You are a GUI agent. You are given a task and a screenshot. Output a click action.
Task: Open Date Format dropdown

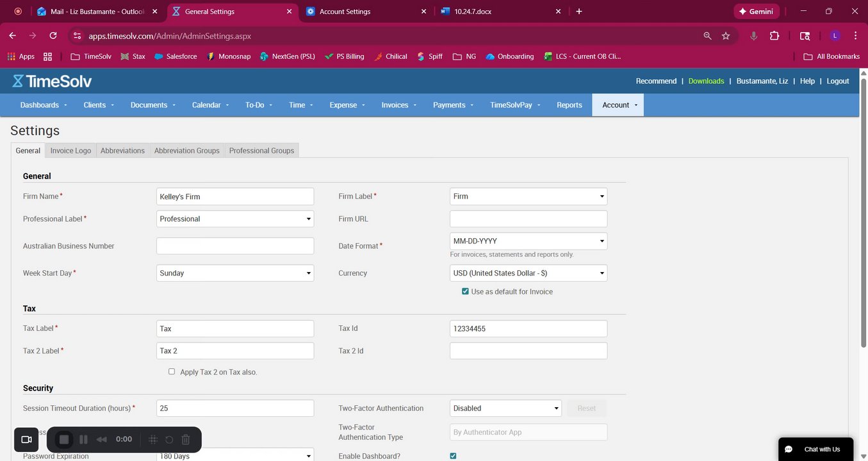tap(528, 241)
